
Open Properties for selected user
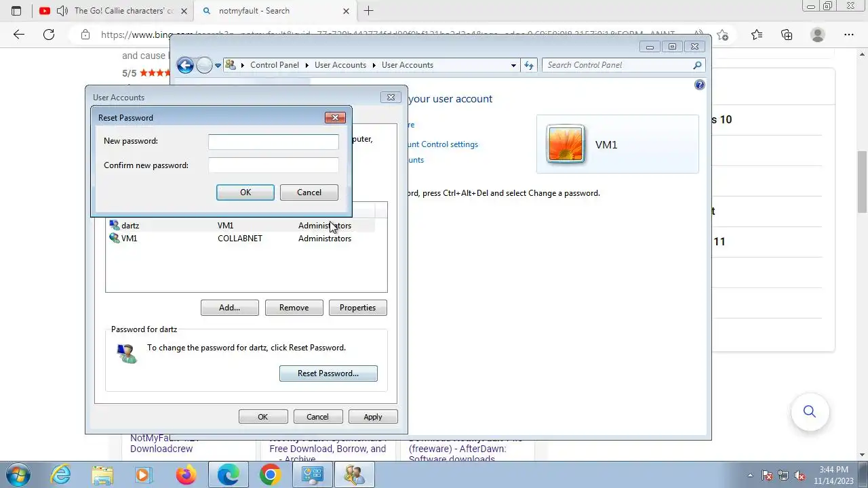[357, 308]
